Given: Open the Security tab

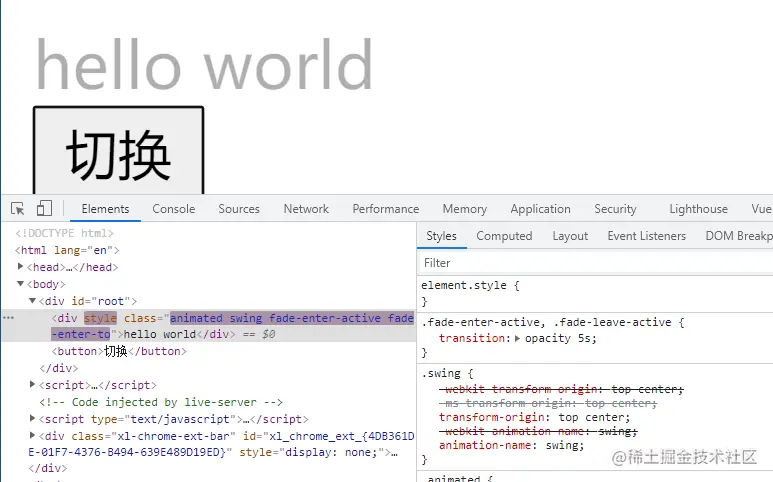Looking at the screenshot, I should (615, 209).
